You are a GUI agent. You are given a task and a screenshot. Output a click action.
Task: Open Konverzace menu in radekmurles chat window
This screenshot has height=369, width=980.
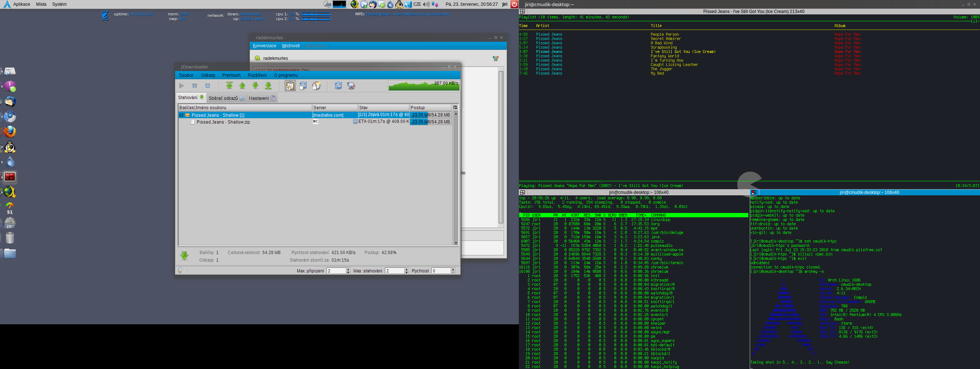point(264,46)
